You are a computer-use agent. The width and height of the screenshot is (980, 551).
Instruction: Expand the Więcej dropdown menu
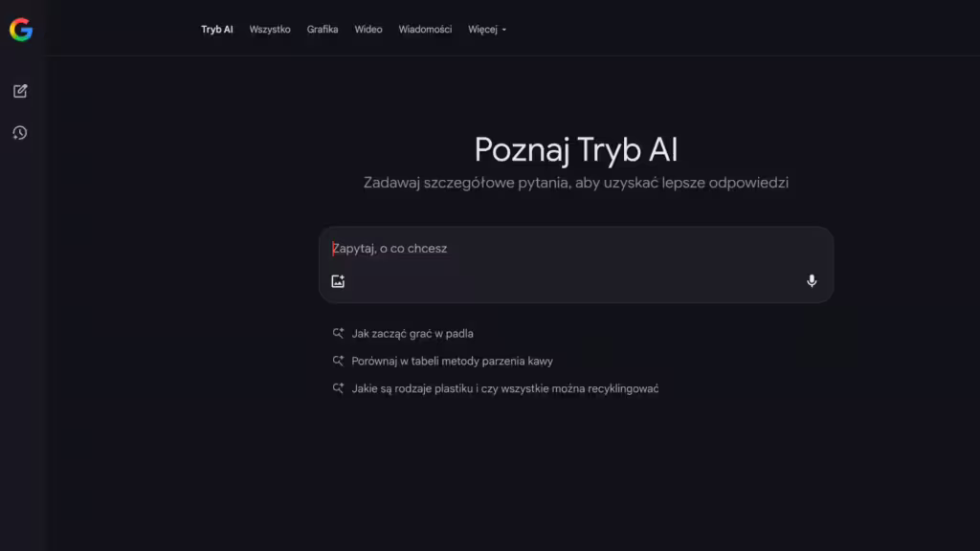(x=487, y=30)
